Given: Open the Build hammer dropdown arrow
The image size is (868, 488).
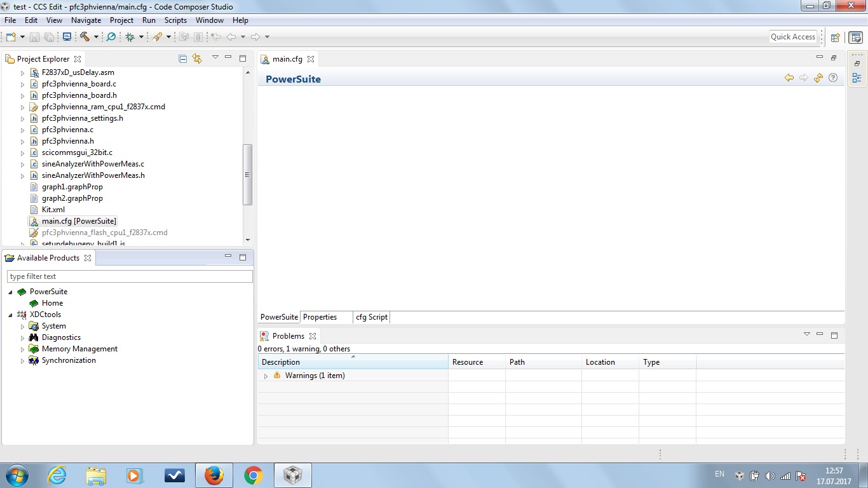Looking at the screenshot, I should click(x=96, y=37).
